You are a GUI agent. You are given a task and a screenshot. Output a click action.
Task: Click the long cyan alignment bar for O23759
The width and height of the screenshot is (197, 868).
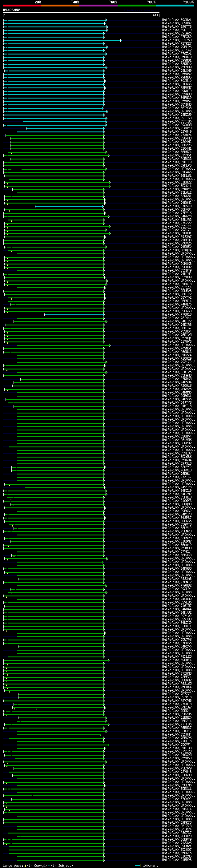(x=62, y=40)
